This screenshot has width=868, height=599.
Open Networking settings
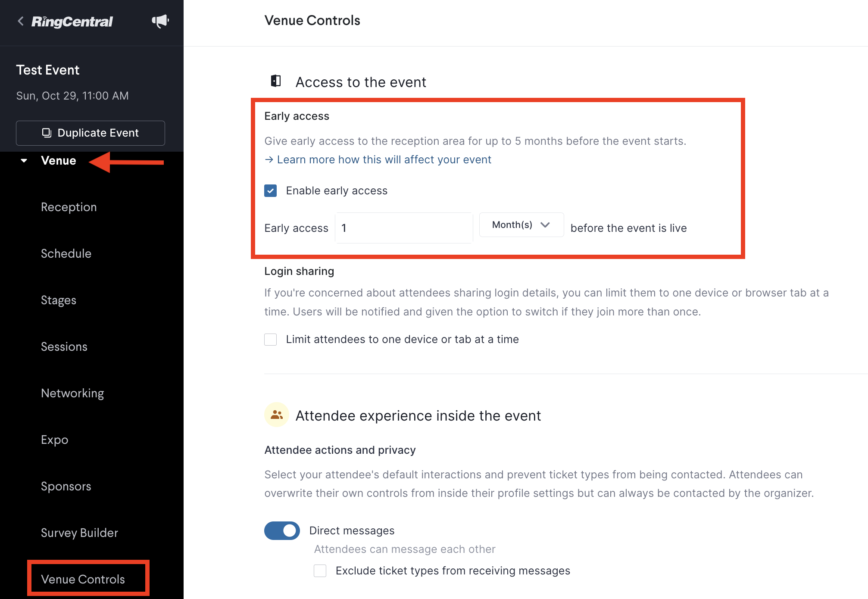[72, 393]
